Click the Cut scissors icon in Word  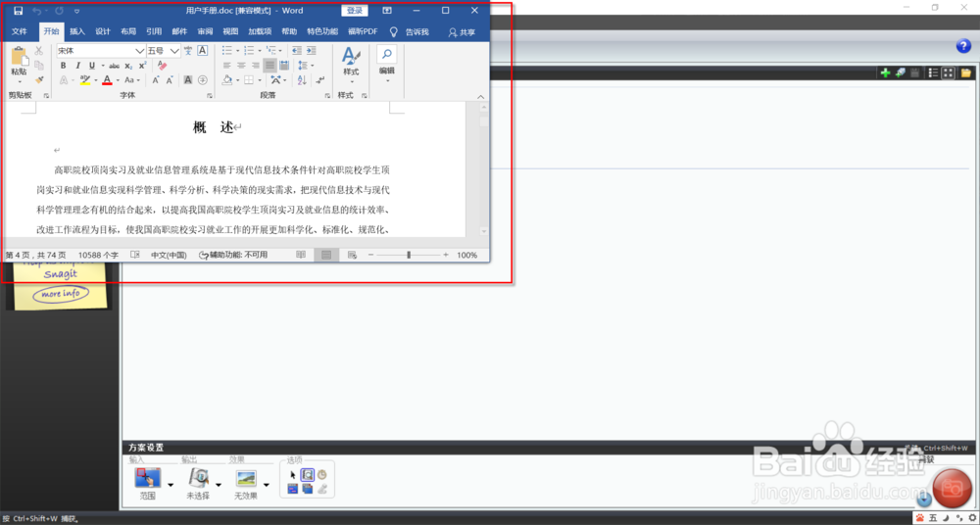click(x=39, y=51)
